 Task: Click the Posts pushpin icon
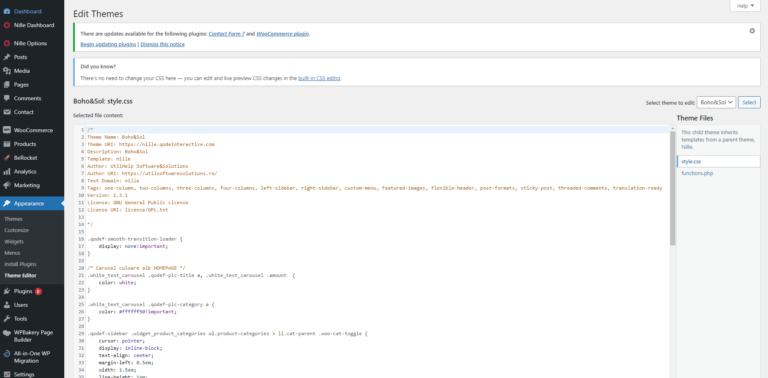7,57
